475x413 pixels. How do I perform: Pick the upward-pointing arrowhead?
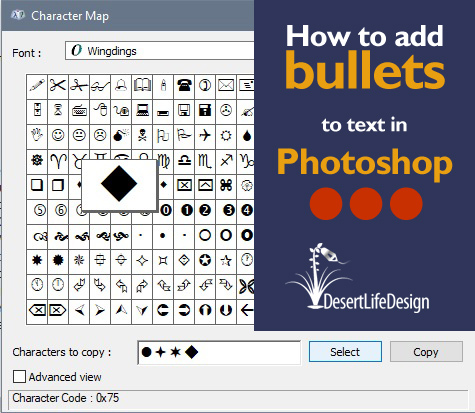121,311
